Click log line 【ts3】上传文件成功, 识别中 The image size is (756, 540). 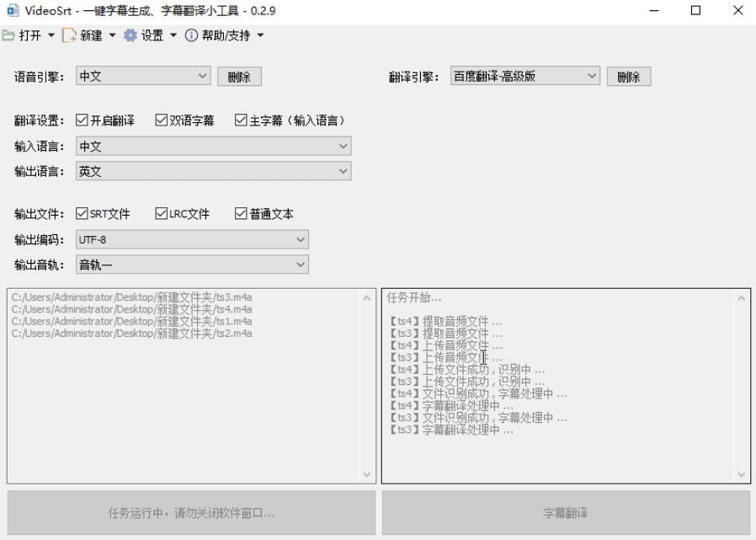[x=466, y=382]
